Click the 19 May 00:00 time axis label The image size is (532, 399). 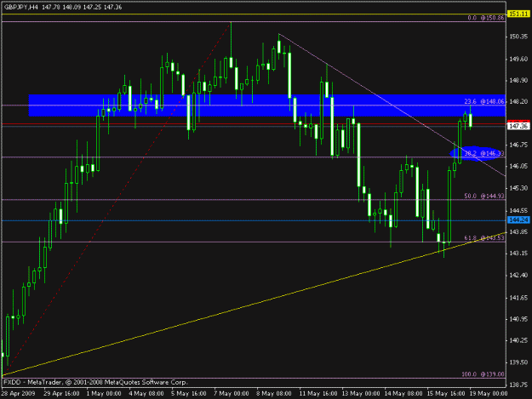[x=489, y=394]
